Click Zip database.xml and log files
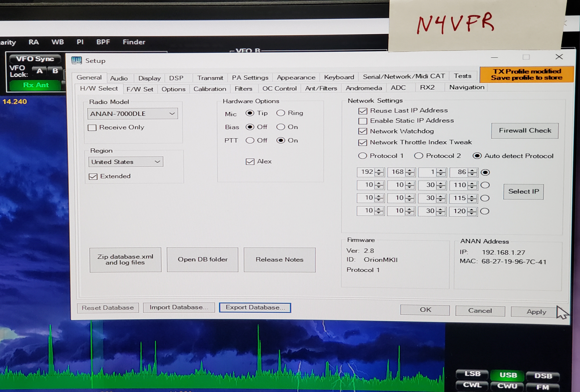The width and height of the screenshot is (580, 392). [x=125, y=260]
